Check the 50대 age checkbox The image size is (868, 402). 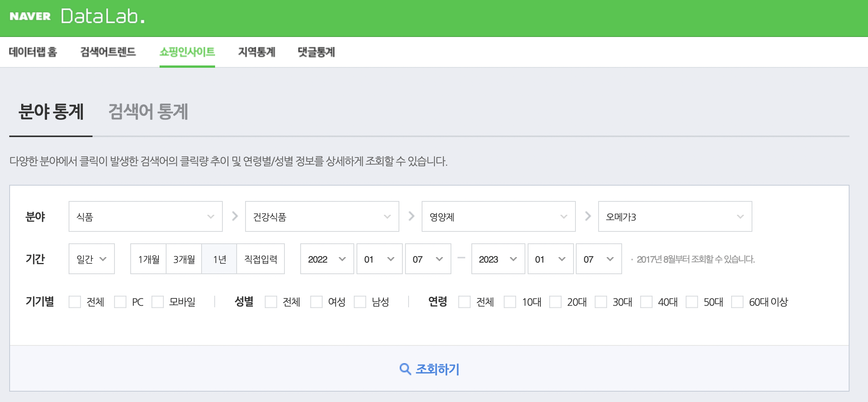[692, 302]
